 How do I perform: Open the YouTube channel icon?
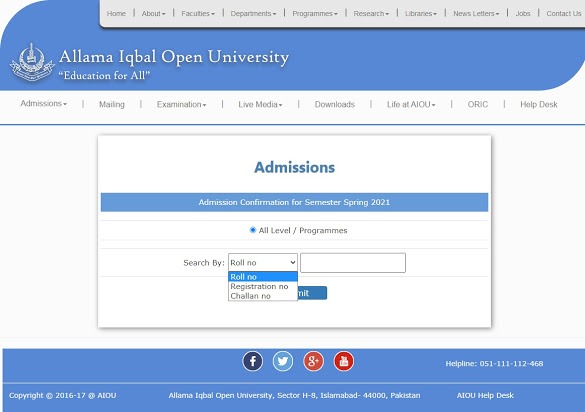pyautogui.click(x=344, y=361)
